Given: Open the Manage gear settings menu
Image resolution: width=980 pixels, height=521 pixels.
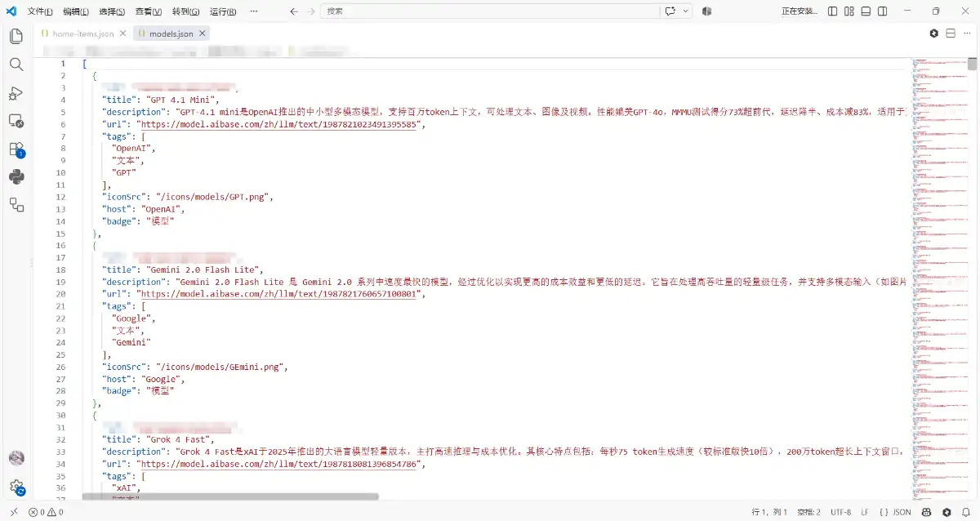Looking at the screenshot, I should (16, 488).
